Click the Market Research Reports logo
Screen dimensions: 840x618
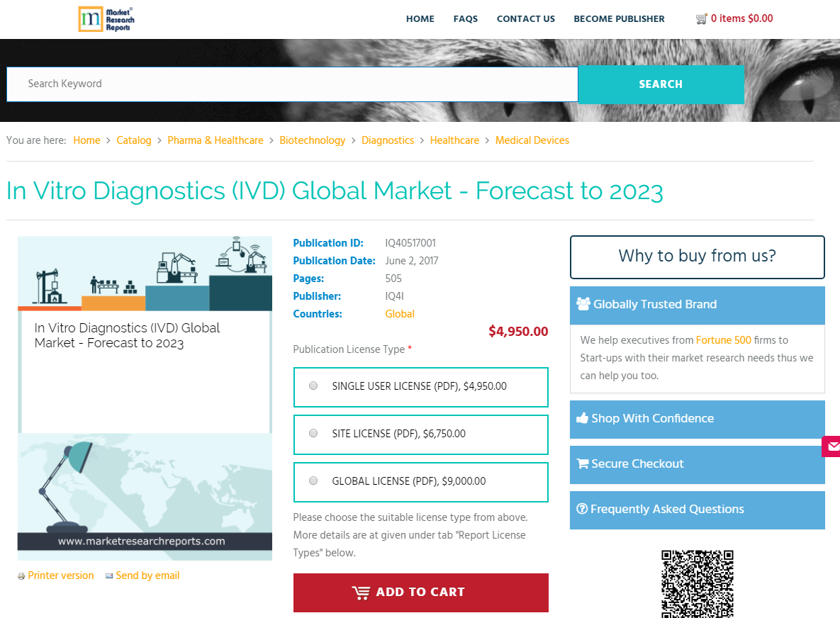[x=106, y=19]
